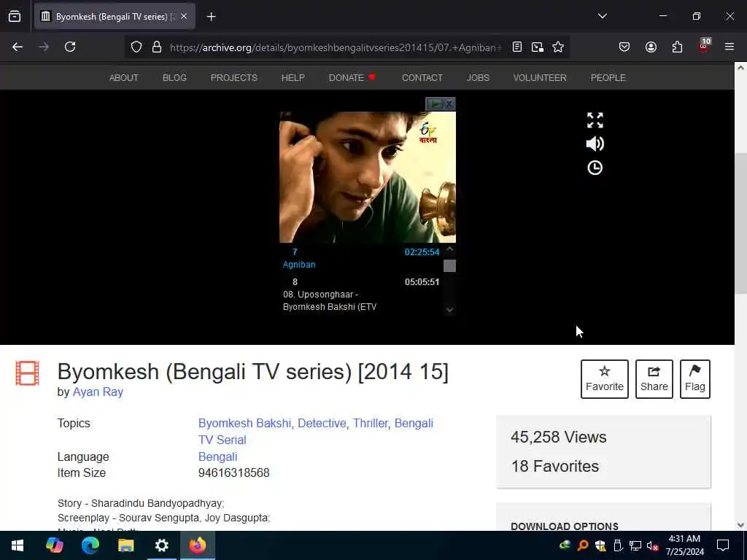Screen dimensions: 747x560
Task: Open uBlock extension icon with badge 10
Action: coord(704,46)
